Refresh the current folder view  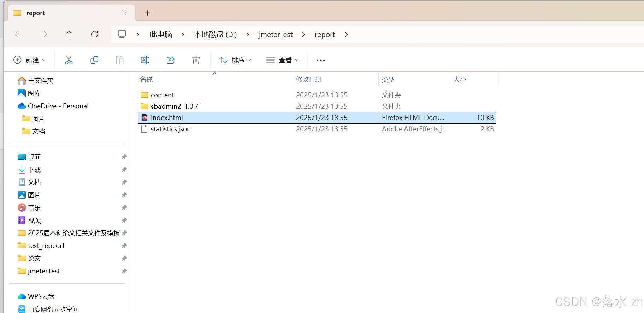coord(95,34)
